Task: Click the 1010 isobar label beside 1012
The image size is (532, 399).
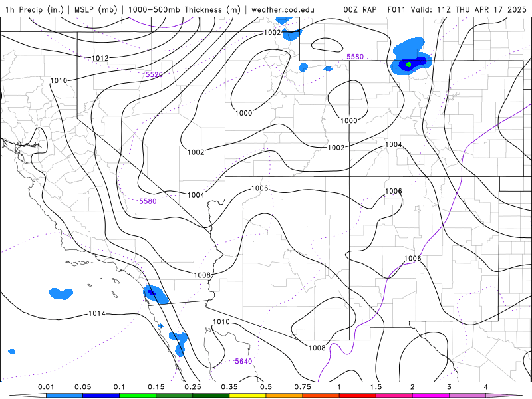Action: click(59, 80)
